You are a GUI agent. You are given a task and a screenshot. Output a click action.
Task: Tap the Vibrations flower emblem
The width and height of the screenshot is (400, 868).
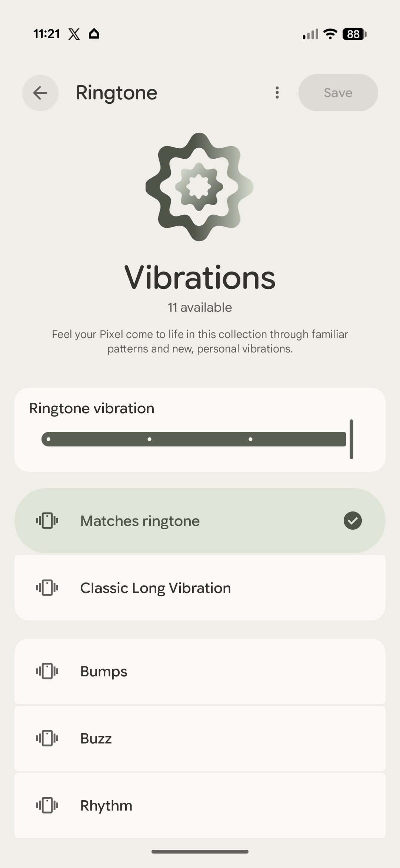(x=200, y=187)
